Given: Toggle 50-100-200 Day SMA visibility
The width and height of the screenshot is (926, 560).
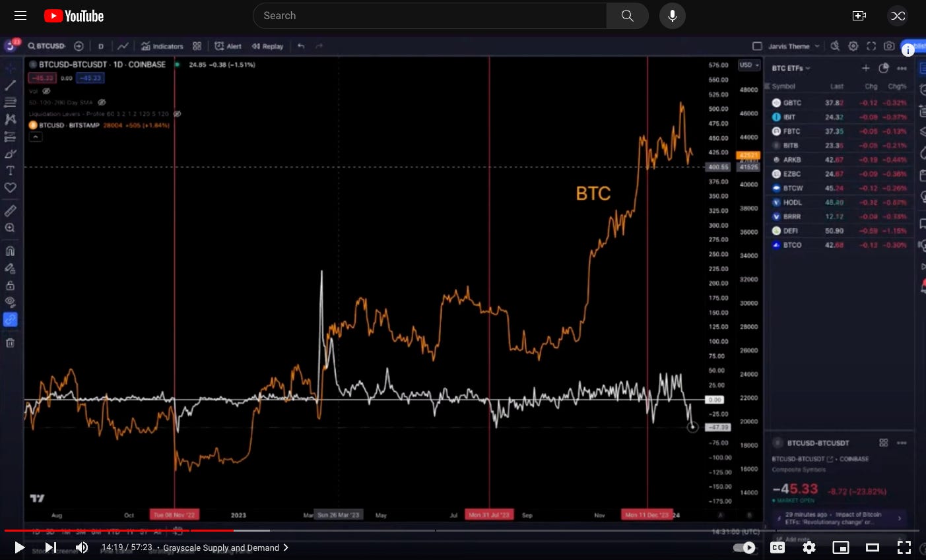Looking at the screenshot, I should pyautogui.click(x=102, y=102).
